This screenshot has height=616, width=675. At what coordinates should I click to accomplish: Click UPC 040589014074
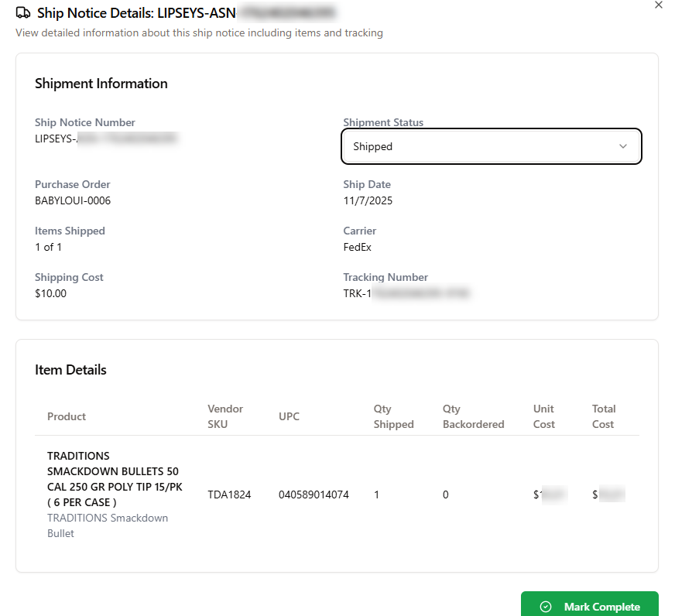314,495
